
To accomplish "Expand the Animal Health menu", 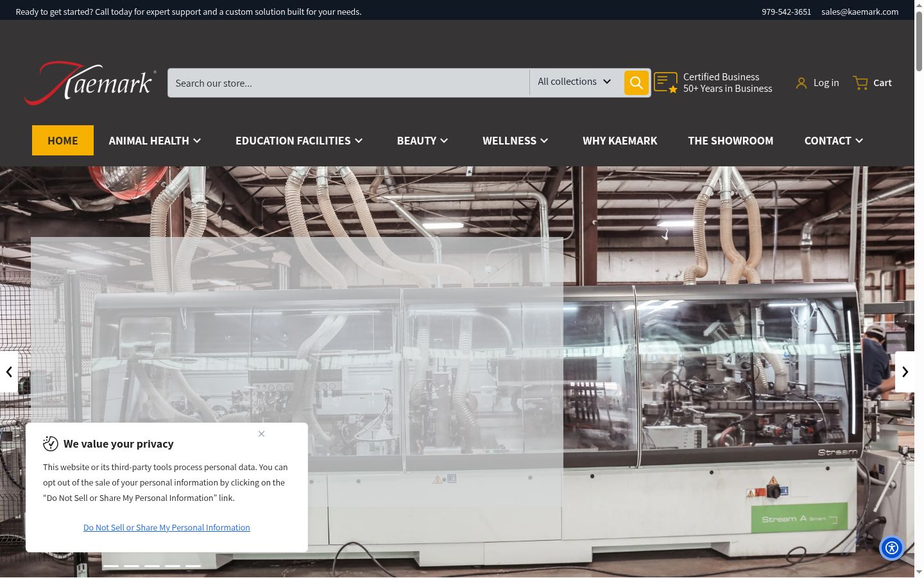I will point(155,141).
